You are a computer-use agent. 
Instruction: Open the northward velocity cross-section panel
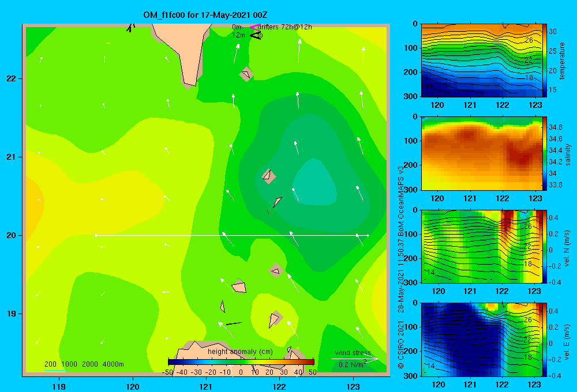[482, 246]
